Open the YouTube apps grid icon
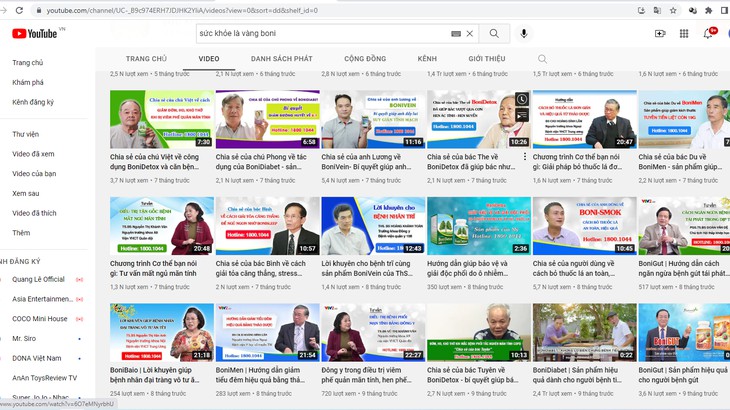The width and height of the screenshot is (730, 410). pyautogui.click(x=684, y=34)
